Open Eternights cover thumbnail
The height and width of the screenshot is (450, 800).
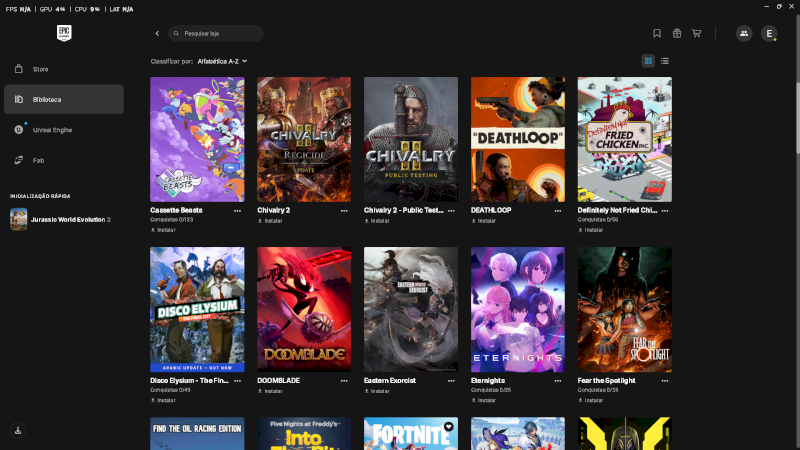[x=518, y=310]
